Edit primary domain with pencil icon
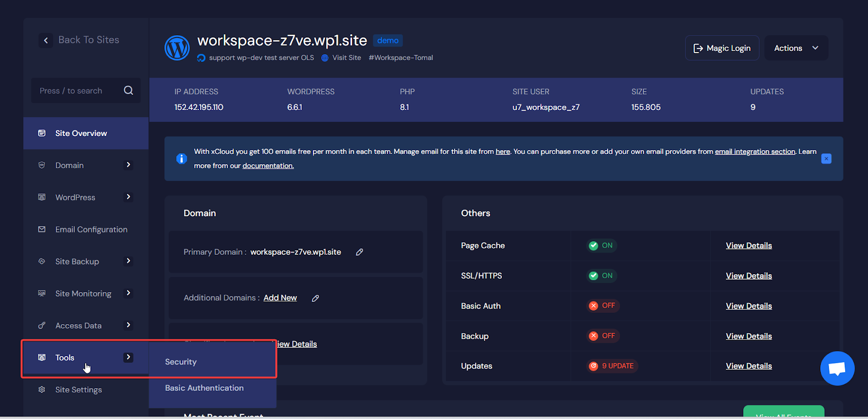The height and width of the screenshot is (419, 868). pyautogui.click(x=359, y=252)
